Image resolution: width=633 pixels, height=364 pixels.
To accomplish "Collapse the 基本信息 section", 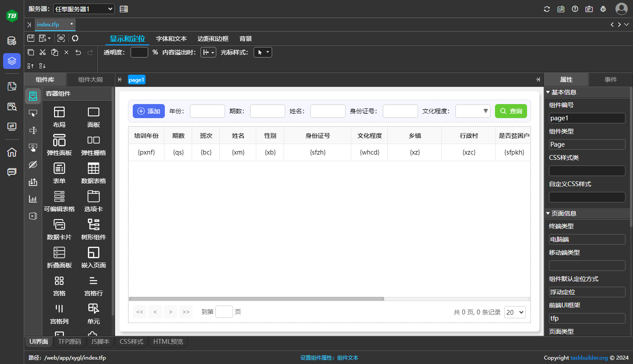I will tap(548, 92).
